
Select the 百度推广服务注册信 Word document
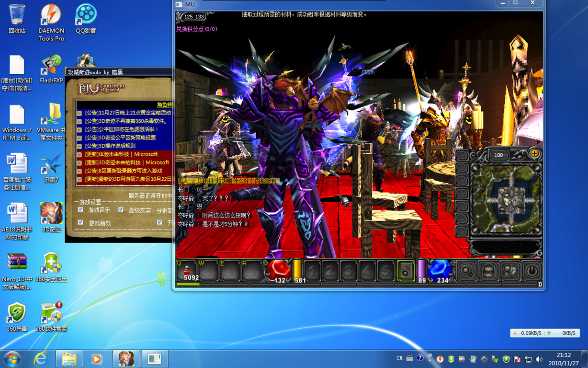tap(17, 172)
